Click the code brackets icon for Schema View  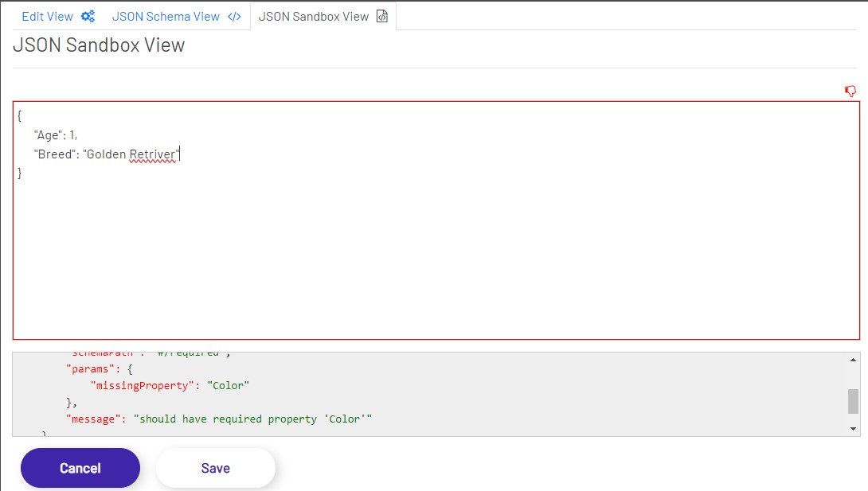[234, 17]
